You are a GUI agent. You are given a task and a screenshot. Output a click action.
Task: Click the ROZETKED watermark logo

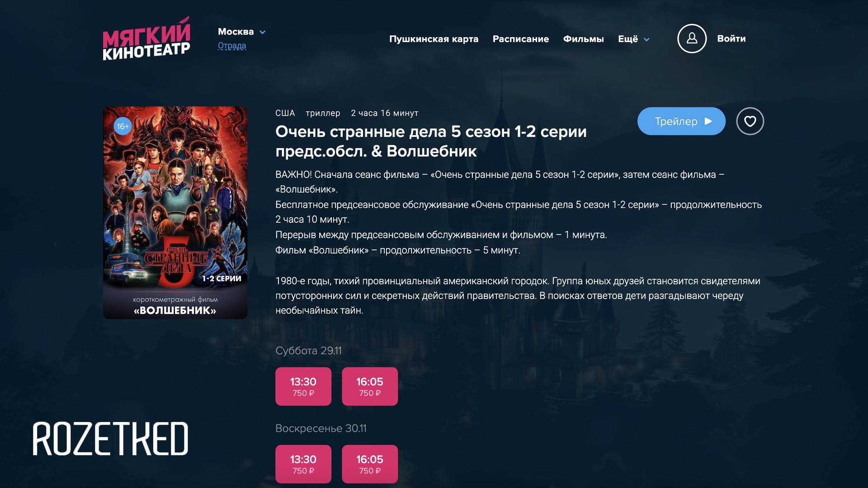pos(110,438)
